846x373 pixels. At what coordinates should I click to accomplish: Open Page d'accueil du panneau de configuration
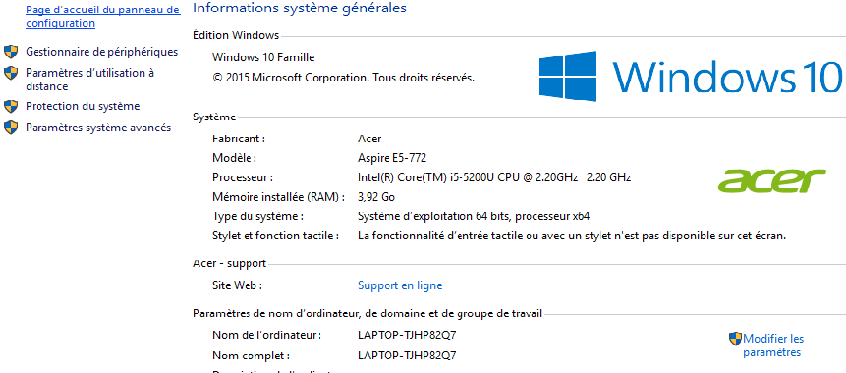pos(103,16)
